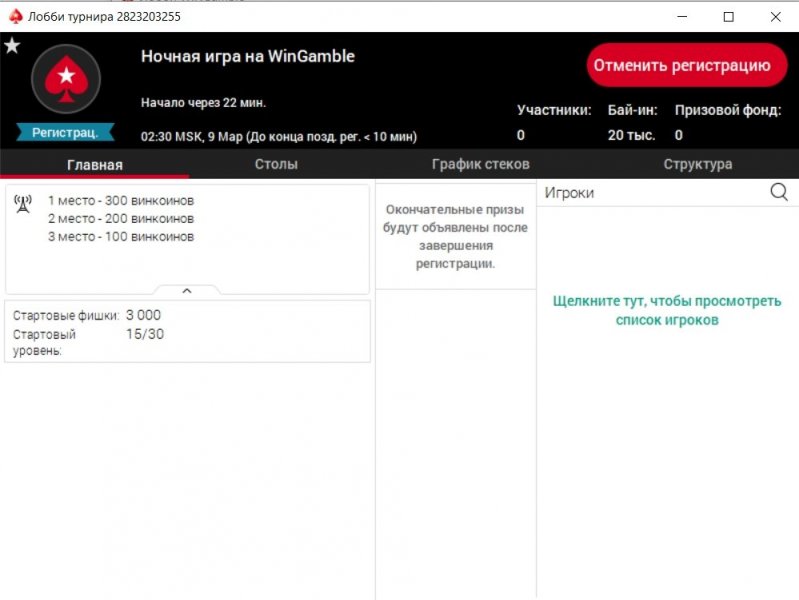Image resolution: width=799 pixels, height=600 pixels.
Task: Open the Столы tab
Action: pyautogui.click(x=276, y=164)
